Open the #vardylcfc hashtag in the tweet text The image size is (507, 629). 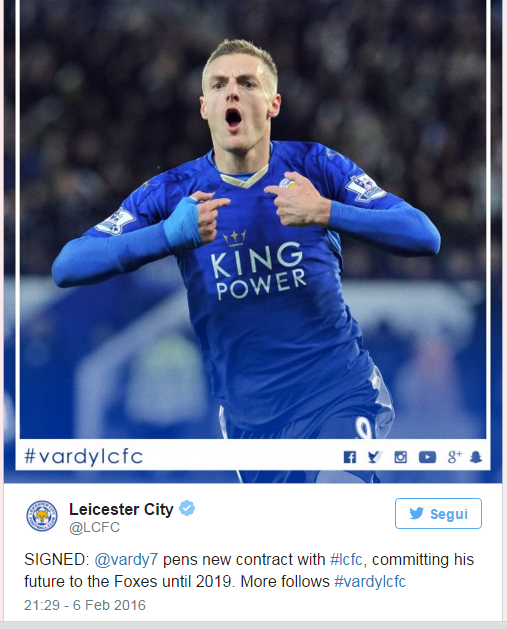click(x=370, y=582)
